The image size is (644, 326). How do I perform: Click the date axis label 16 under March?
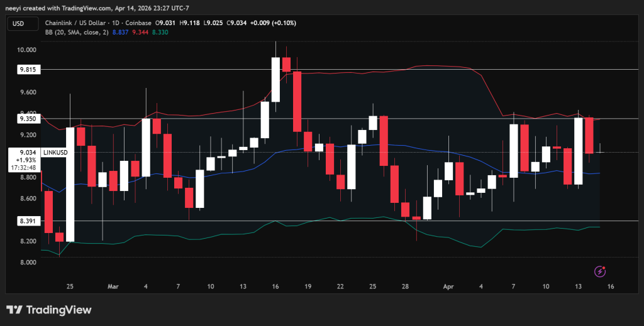click(x=275, y=286)
